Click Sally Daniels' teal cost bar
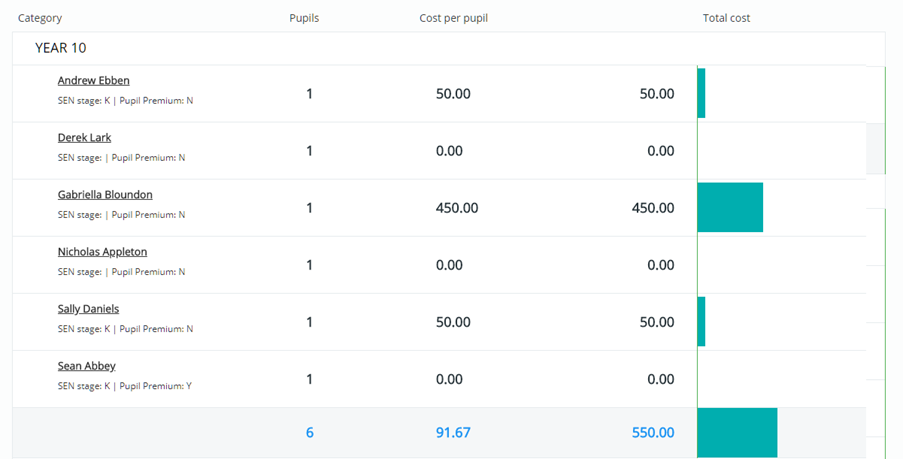903x459 pixels. point(701,321)
